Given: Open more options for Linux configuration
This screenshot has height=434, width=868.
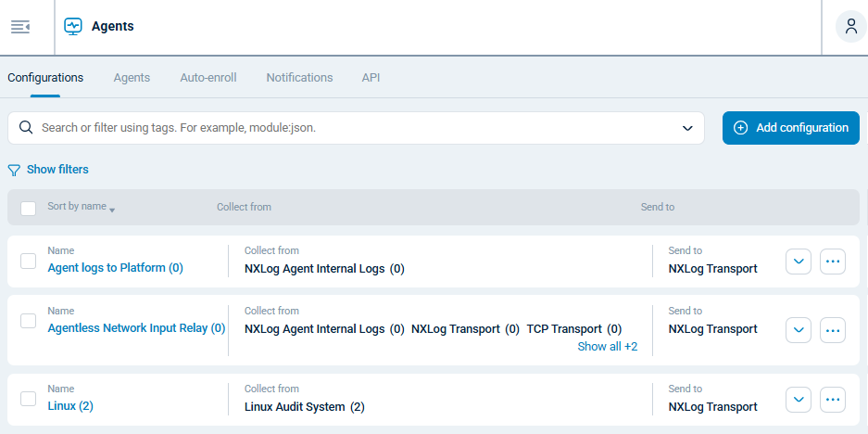Looking at the screenshot, I should [x=832, y=399].
